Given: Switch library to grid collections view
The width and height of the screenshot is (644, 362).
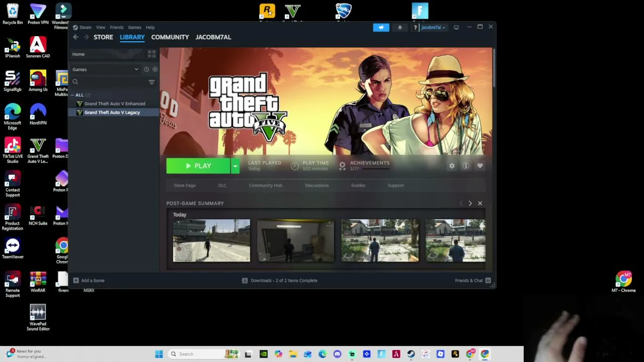Looking at the screenshot, I should (x=151, y=54).
